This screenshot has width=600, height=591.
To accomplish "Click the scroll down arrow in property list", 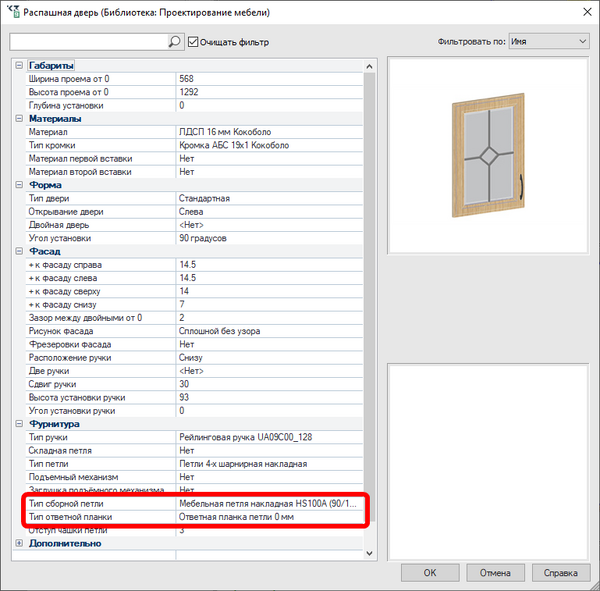I will click(369, 553).
